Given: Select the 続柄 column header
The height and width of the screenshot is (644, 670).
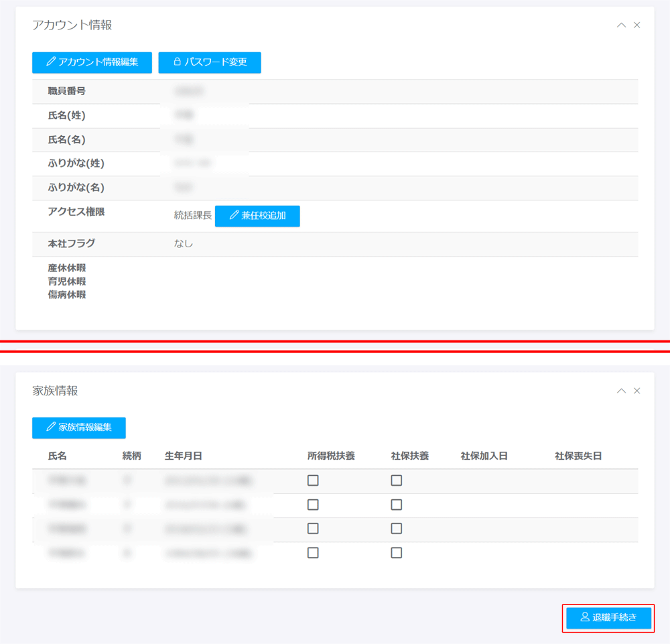Looking at the screenshot, I should [x=131, y=456].
